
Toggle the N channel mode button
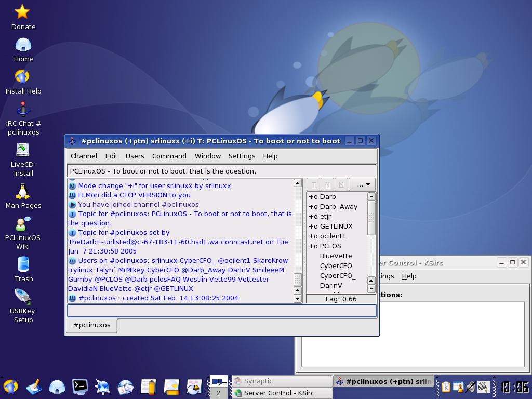[327, 184]
